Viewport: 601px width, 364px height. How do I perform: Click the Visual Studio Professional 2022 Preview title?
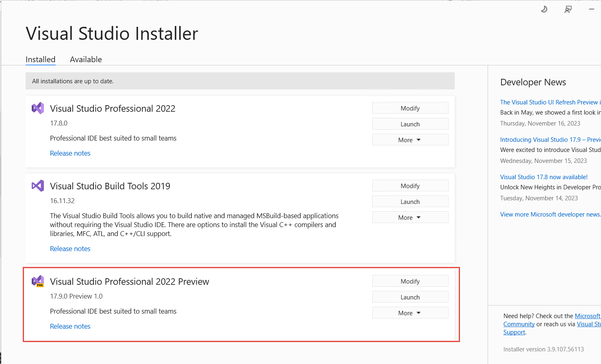pos(130,282)
